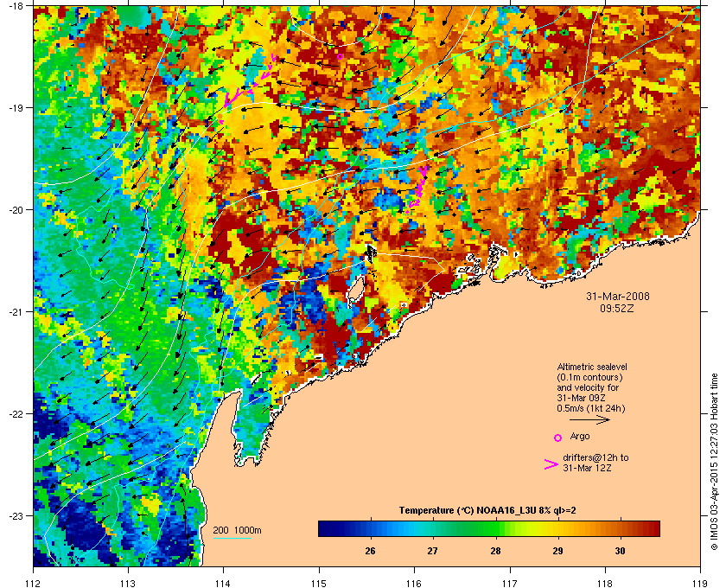
Task: Click the longitude axis label '112'
Action: click(34, 583)
